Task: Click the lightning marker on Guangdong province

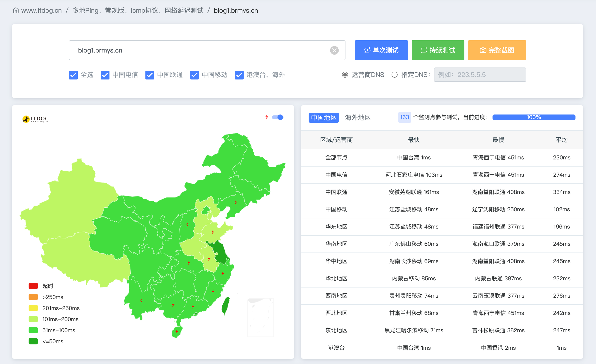Action: [193, 306]
